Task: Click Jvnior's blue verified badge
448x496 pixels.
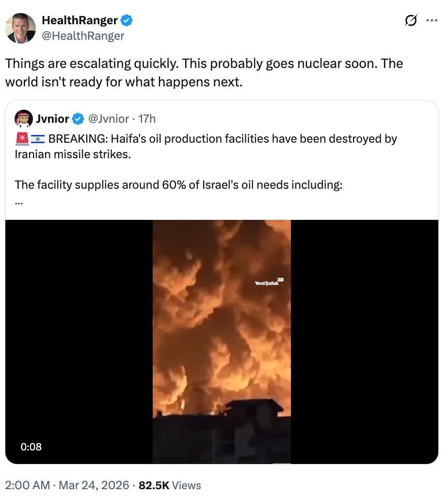Action: tap(78, 119)
